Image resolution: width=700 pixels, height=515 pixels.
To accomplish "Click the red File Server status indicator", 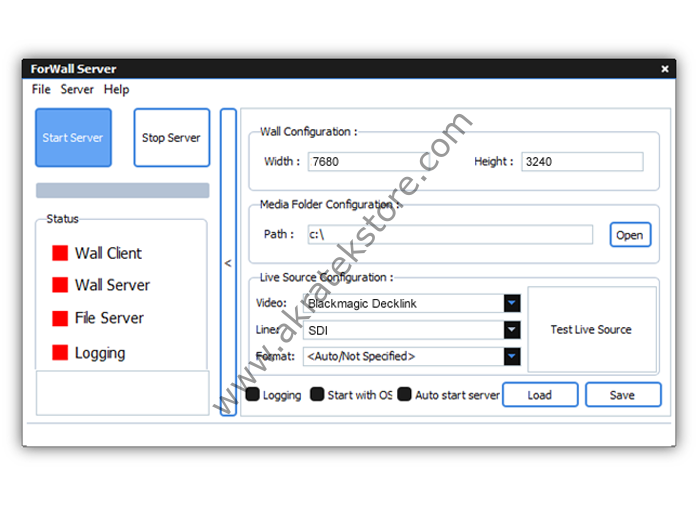I will (x=59, y=318).
